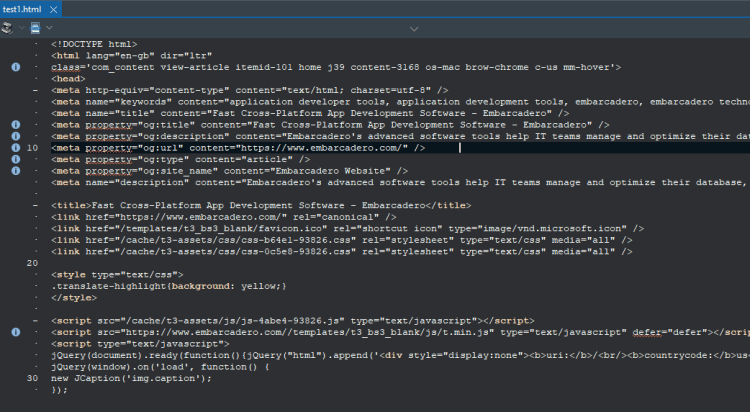The width and height of the screenshot is (750, 412).
Task: Click the info hint icon beside og:type line
Action: pyautogui.click(x=16, y=159)
